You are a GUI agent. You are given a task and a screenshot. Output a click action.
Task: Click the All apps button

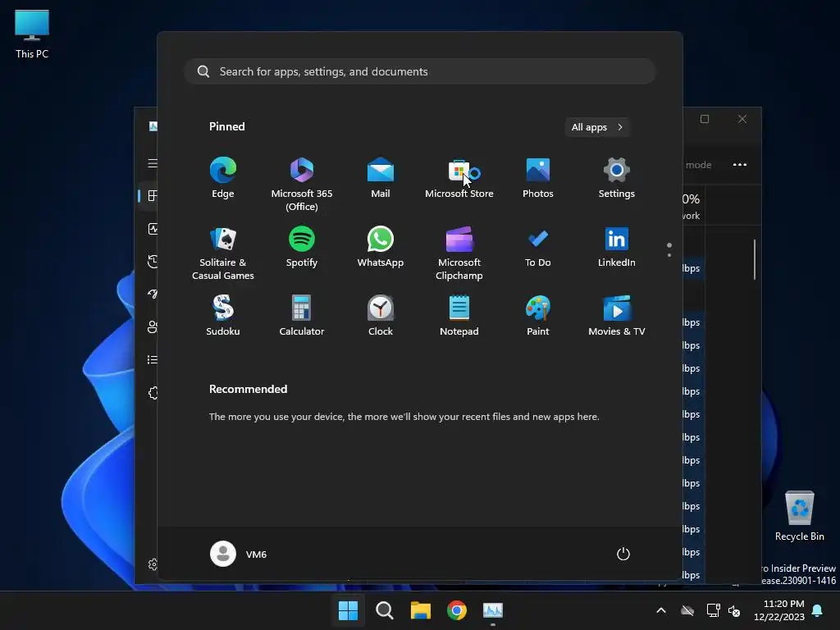click(x=597, y=127)
